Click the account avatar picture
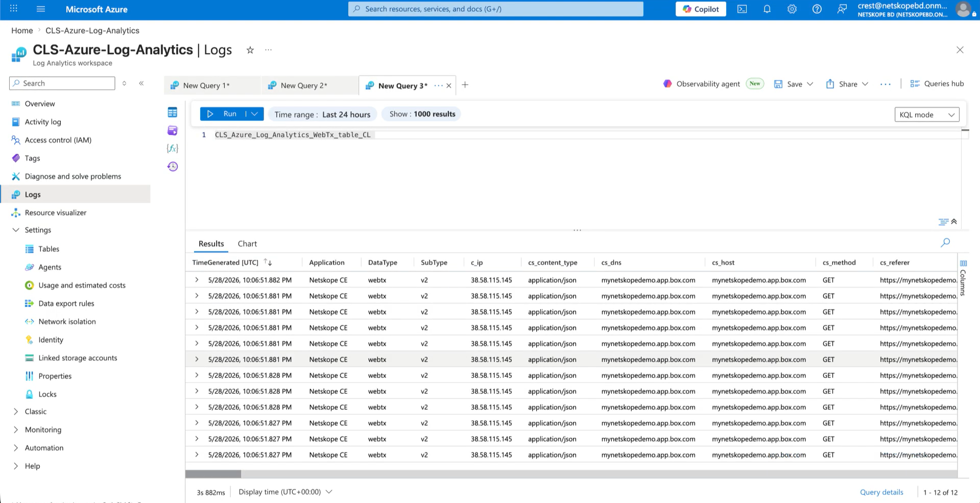The image size is (980, 503). [964, 9]
